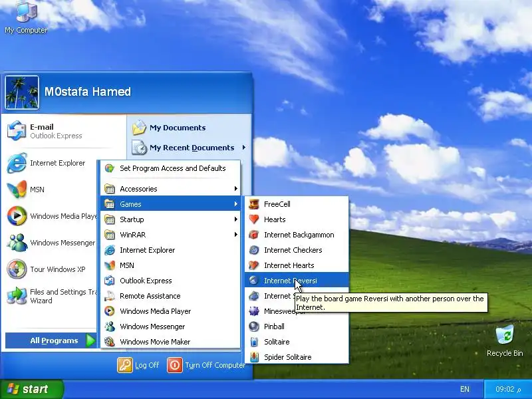Click the Minesweeper mine icon

tap(254, 311)
